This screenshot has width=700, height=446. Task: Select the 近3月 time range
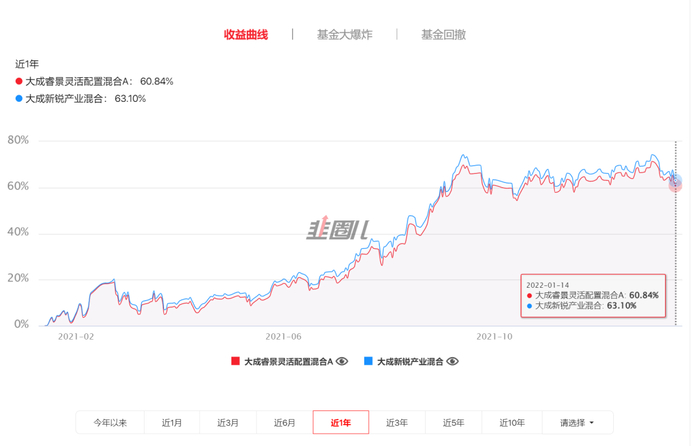pos(228,422)
